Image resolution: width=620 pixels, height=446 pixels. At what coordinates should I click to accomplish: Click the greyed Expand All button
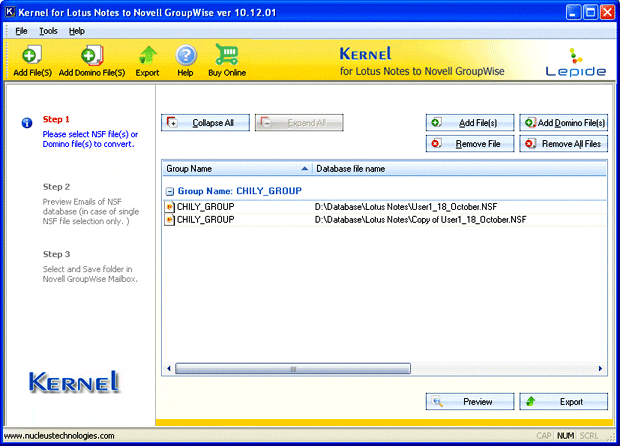pyautogui.click(x=299, y=123)
